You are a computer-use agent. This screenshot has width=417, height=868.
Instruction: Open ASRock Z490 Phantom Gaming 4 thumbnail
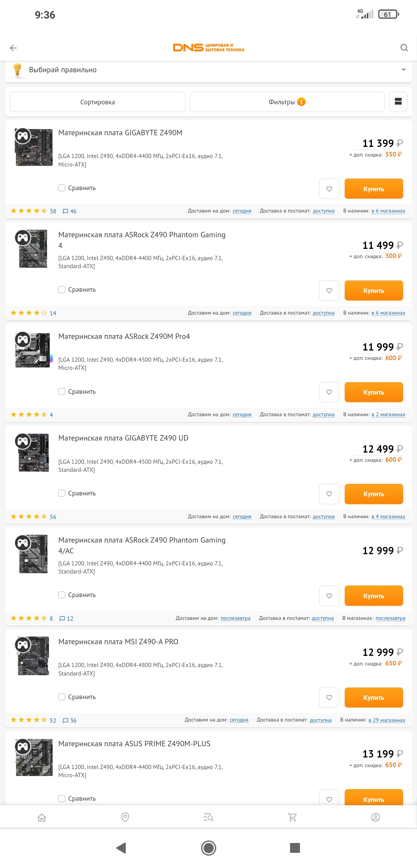(33, 249)
